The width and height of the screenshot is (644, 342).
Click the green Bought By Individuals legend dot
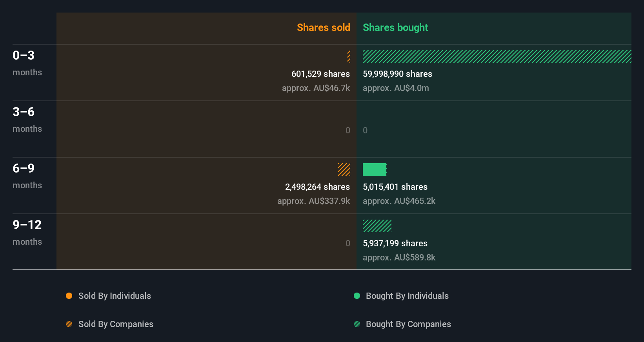[x=357, y=296]
